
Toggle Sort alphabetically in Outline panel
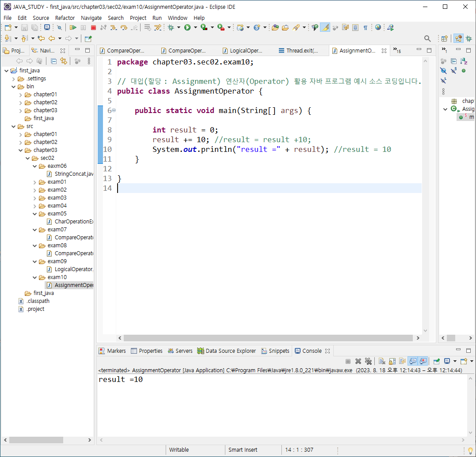(464, 61)
